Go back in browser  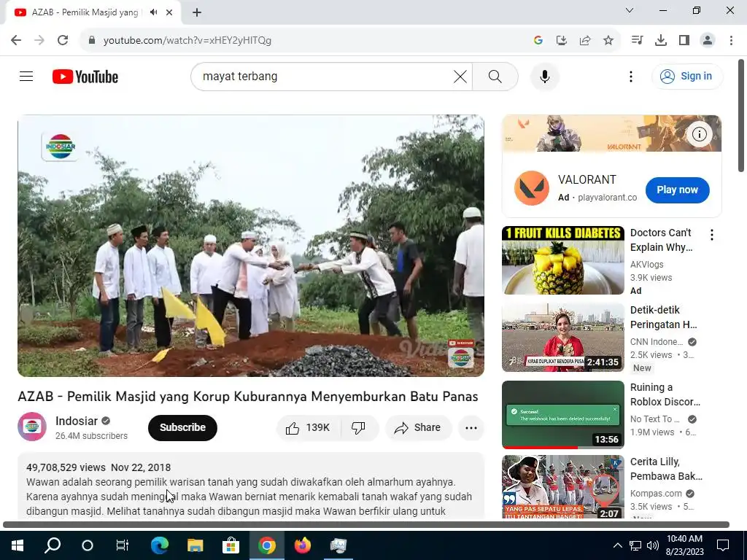pyautogui.click(x=16, y=41)
